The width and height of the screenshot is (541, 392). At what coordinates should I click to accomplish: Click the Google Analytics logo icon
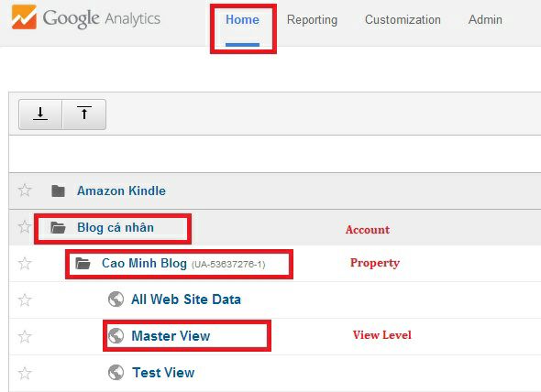(24, 17)
